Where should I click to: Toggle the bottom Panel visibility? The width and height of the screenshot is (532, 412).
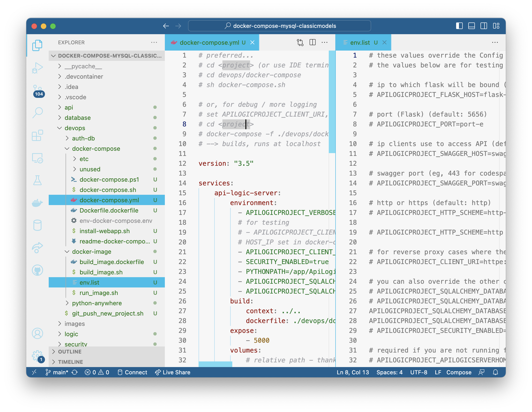click(x=471, y=26)
